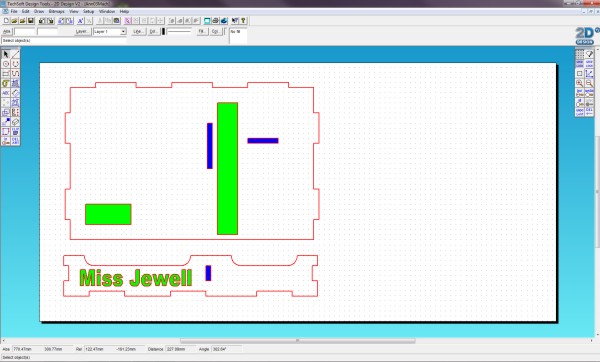The image size is (600, 362).
Task: Click the zoom box square icon
Action: (580, 73)
